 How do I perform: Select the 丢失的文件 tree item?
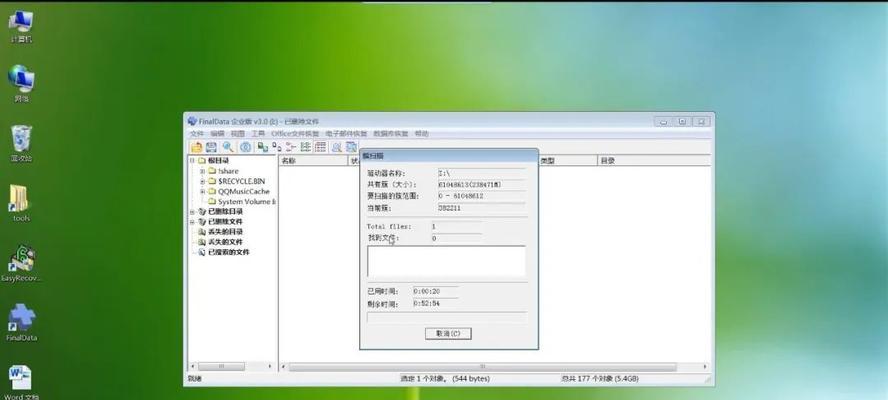coord(225,242)
